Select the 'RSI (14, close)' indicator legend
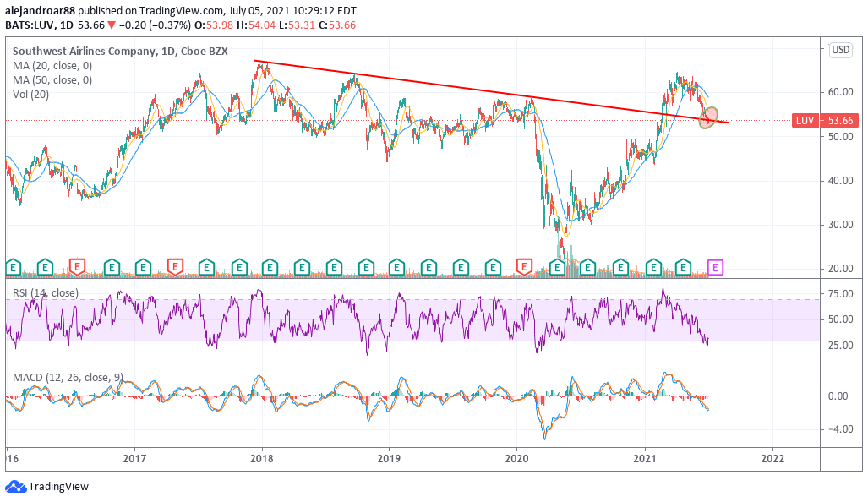 click(x=46, y=292)
